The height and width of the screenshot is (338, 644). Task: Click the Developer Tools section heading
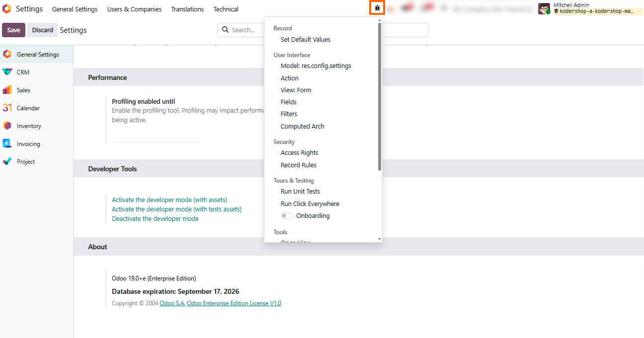(112, 169)
